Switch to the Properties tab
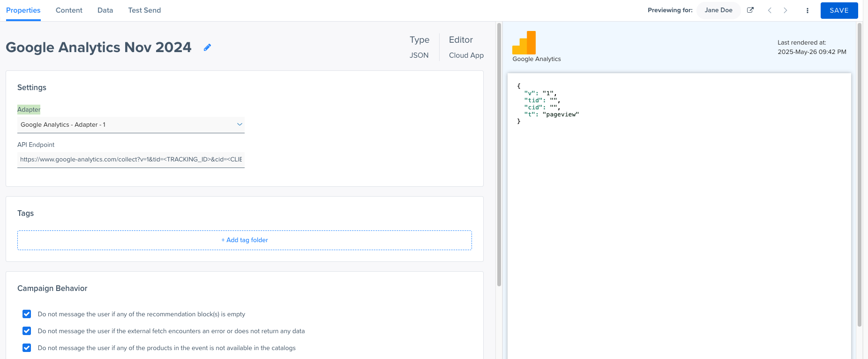 [23, 10]
